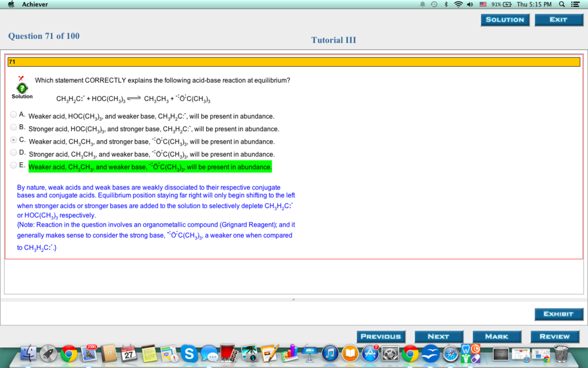Open Finder from the dock

29,354
